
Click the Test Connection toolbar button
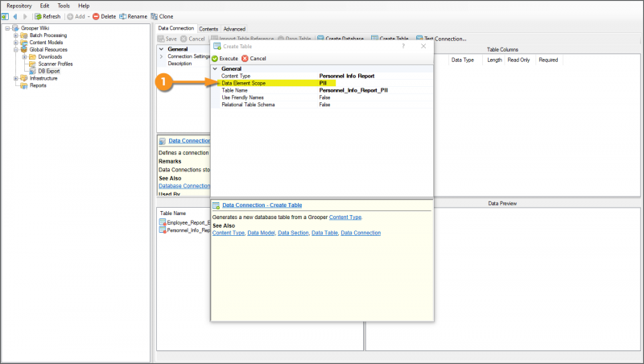tap(441, 39)
